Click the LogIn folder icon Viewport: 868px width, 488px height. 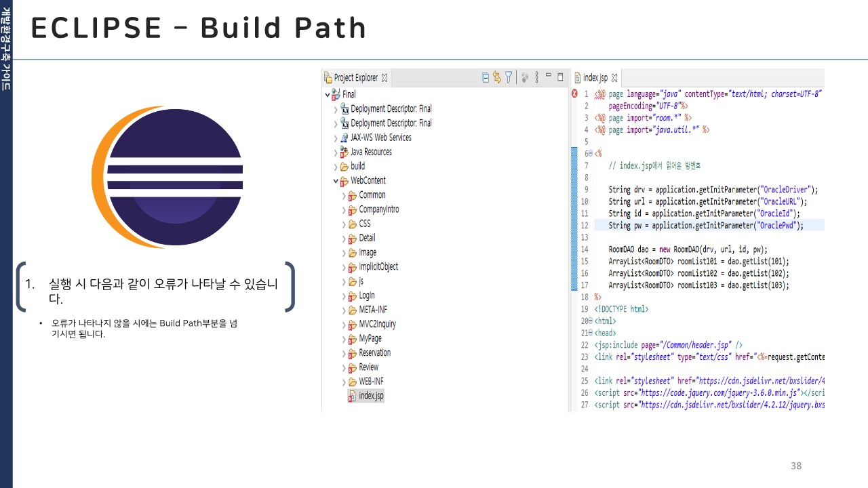(x=353, y=296)
